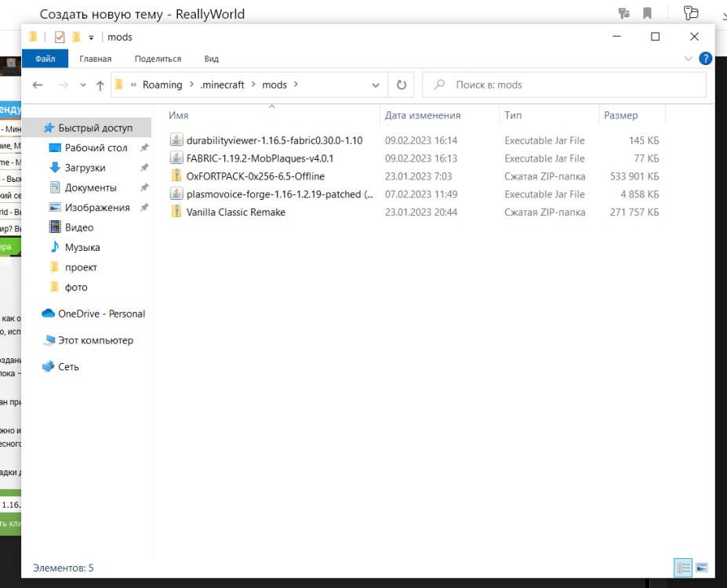
Task: Open Видео in navigation pane
Action: 79,227
